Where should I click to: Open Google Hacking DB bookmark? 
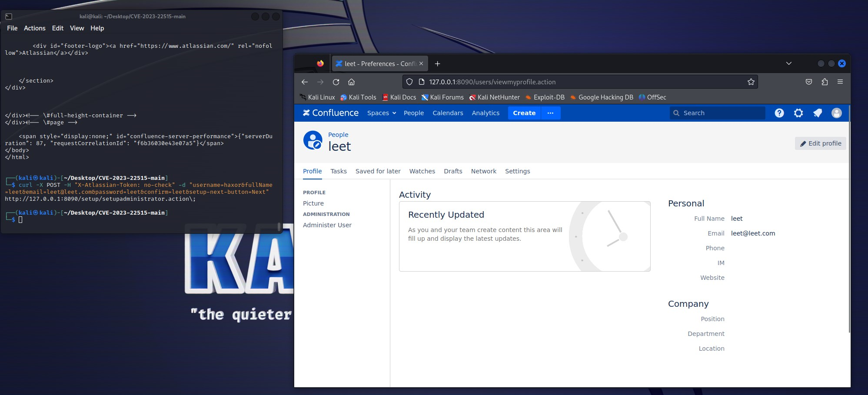tap(602, 97)
